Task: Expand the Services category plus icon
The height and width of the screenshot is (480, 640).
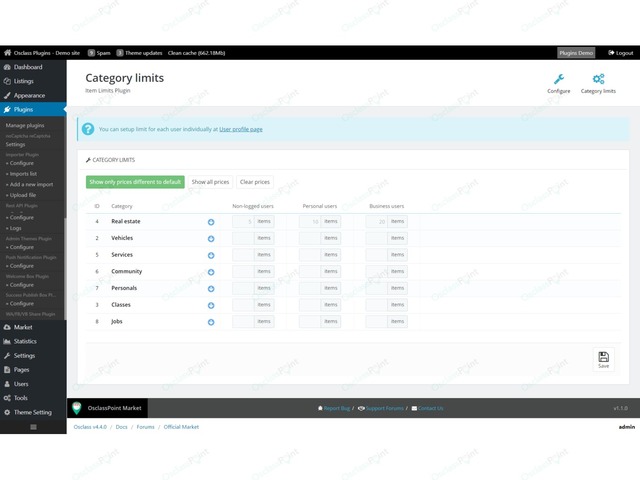Action: (x=211, y=256)
